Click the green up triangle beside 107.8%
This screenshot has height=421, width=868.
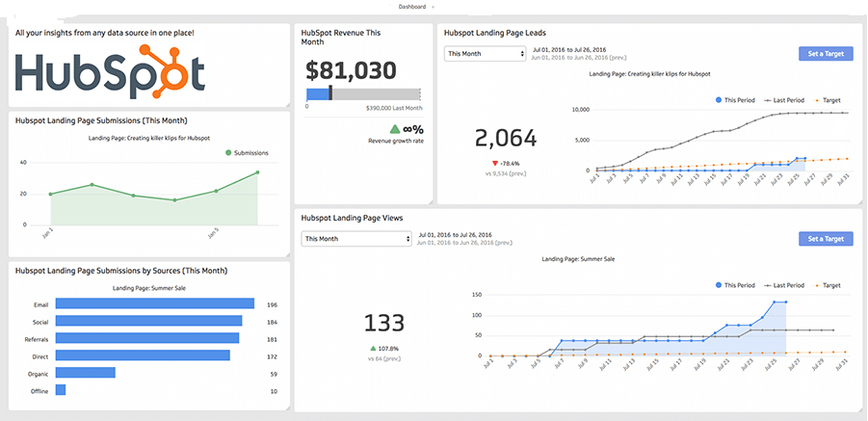pyautogui.click(x=373, y=349)
